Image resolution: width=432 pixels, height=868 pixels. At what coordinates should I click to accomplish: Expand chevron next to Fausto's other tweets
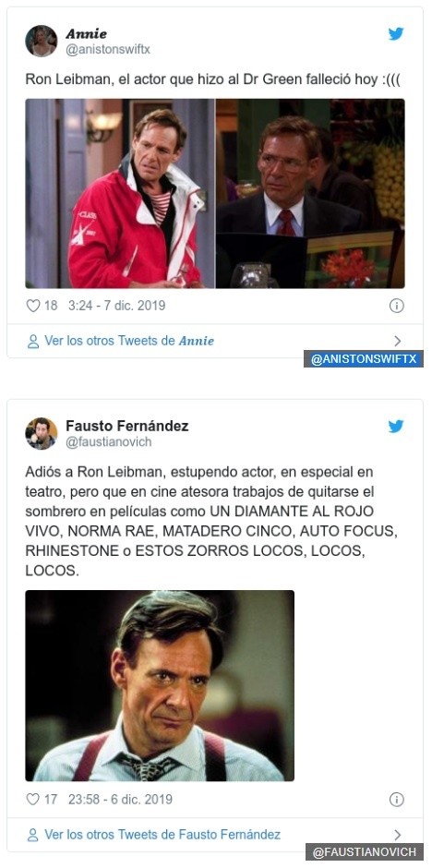(397, 835)
